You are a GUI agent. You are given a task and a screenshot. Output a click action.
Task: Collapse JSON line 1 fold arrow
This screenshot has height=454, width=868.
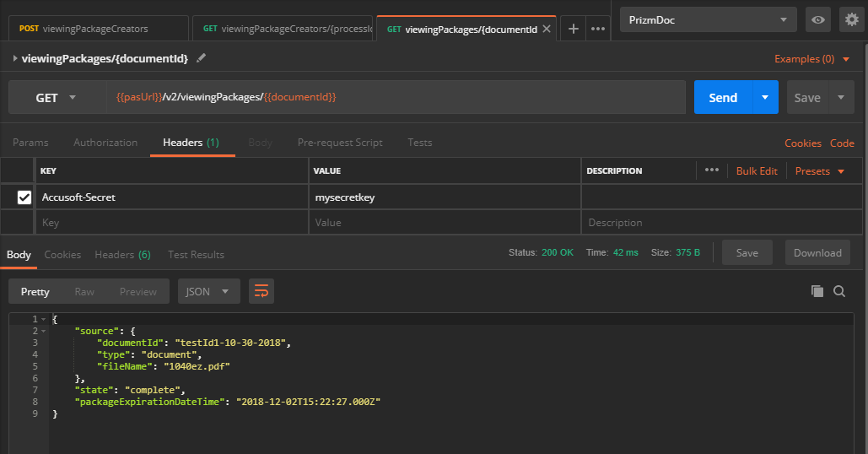tap(43, 320)
